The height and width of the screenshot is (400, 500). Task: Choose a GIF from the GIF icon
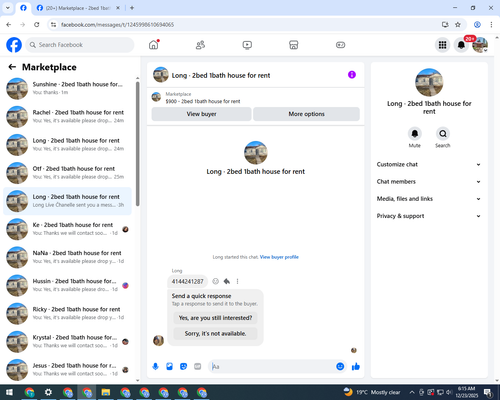pyautogui.click(x=198, y=367)
